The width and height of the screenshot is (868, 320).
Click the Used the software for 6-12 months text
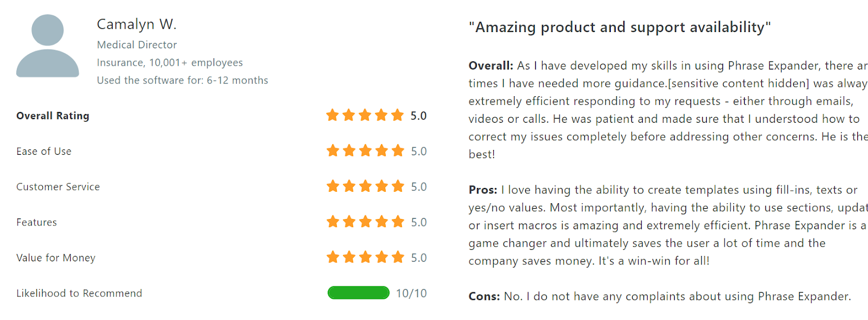coord(182,80)
